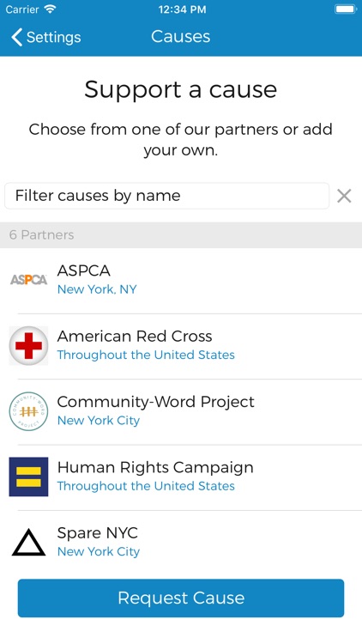Check the battery icon in the status bar

pyautogui.click(x=346, y=9)
